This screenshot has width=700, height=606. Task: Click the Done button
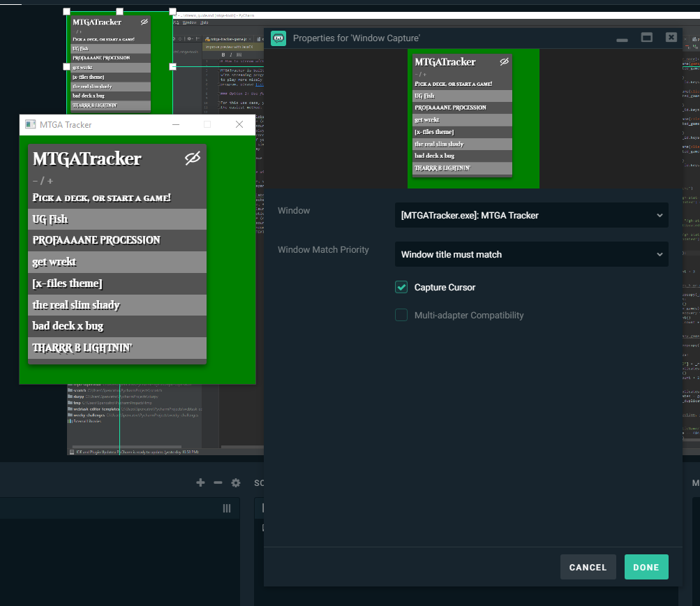pyautogui.click(x=646, y=567)
